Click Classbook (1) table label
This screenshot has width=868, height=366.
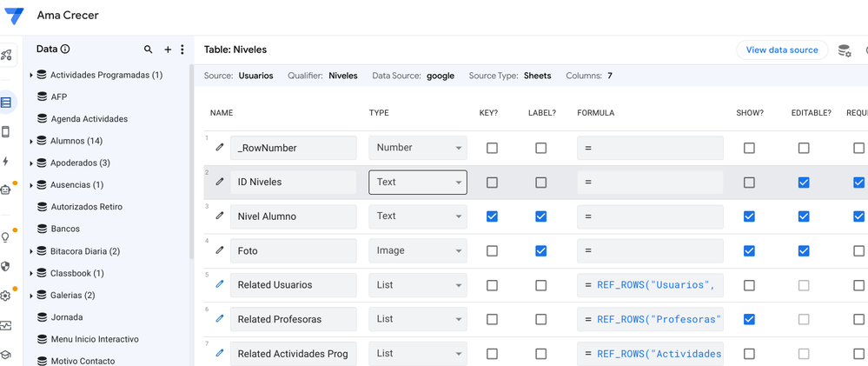pyautogui.click(x=77, y=273)
